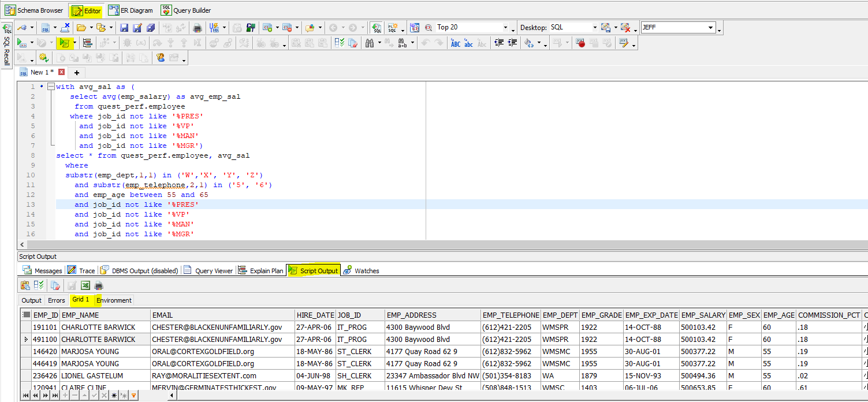Switch to the Messages tab
The image size is (868, 402).
pos(42,270)
